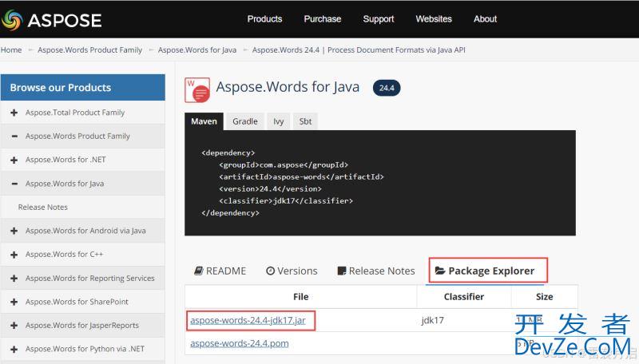Screen dimensions: 639x364
Task: Click the 24.4 version badge
Action: coord(387,88)
